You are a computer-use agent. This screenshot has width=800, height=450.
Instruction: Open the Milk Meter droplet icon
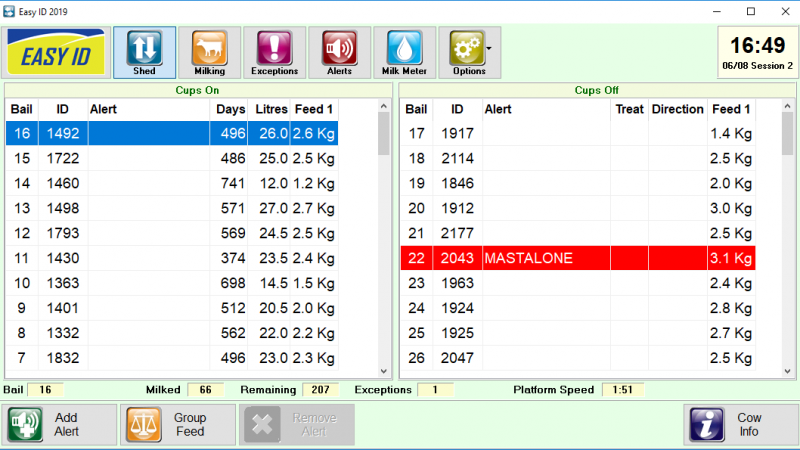point(404,52)
